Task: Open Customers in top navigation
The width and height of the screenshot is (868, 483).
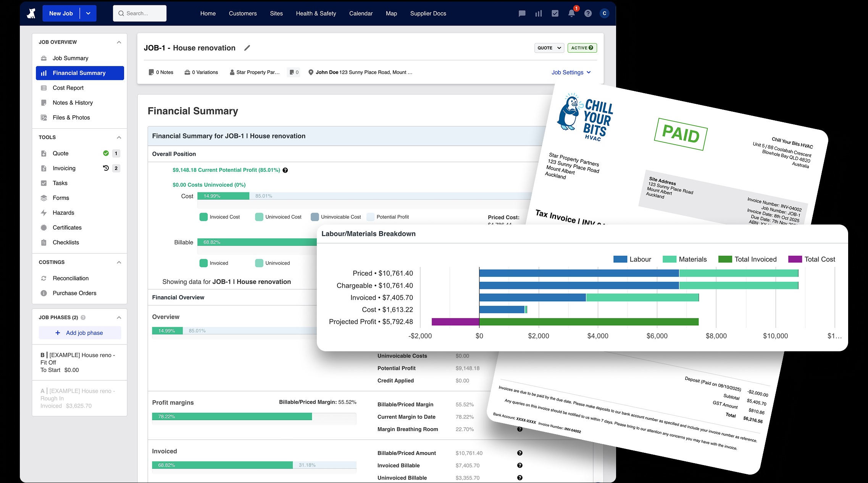Action: [x=243, y=13]
